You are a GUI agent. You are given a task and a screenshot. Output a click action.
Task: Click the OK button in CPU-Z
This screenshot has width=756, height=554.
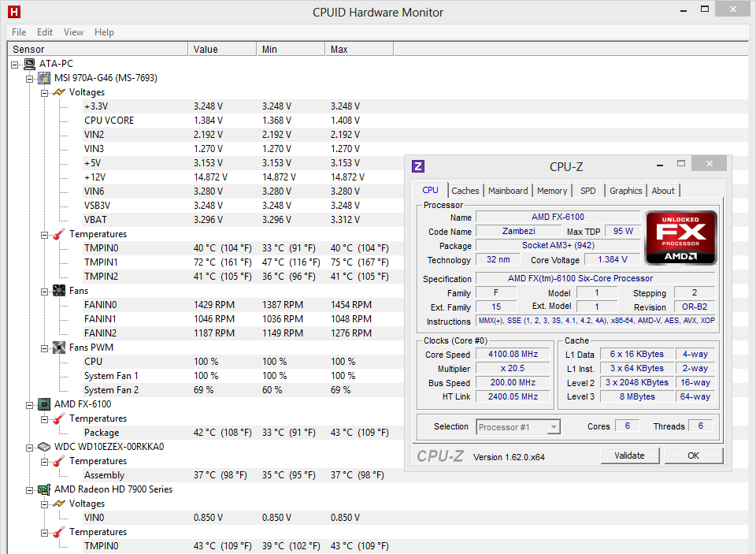[x=693, y=455]
